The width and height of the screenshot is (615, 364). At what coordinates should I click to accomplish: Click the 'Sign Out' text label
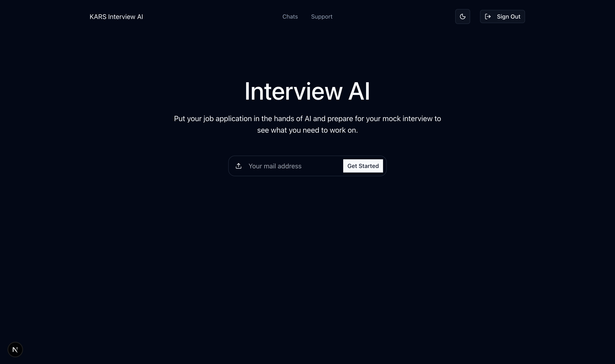click(x=508, y=17)
